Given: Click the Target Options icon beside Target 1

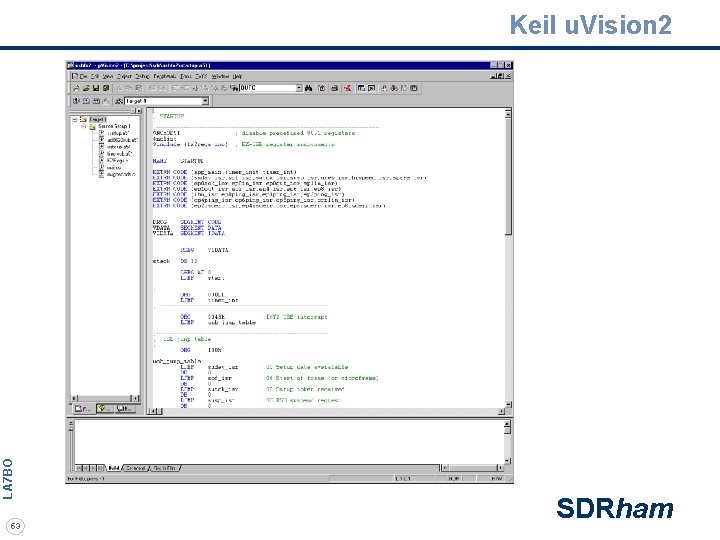Looking at the screenshot, I should (118, 101).
